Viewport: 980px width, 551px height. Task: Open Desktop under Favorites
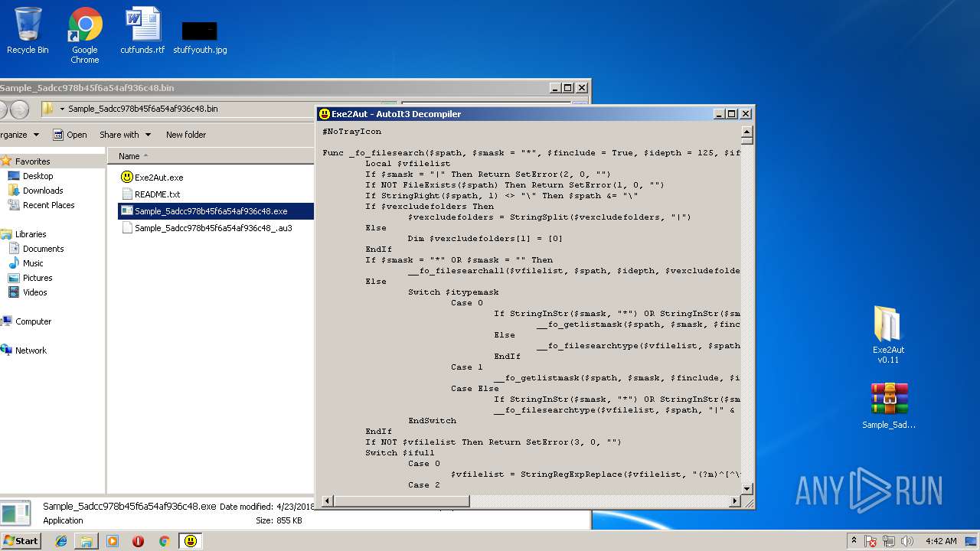coord(38,176)
